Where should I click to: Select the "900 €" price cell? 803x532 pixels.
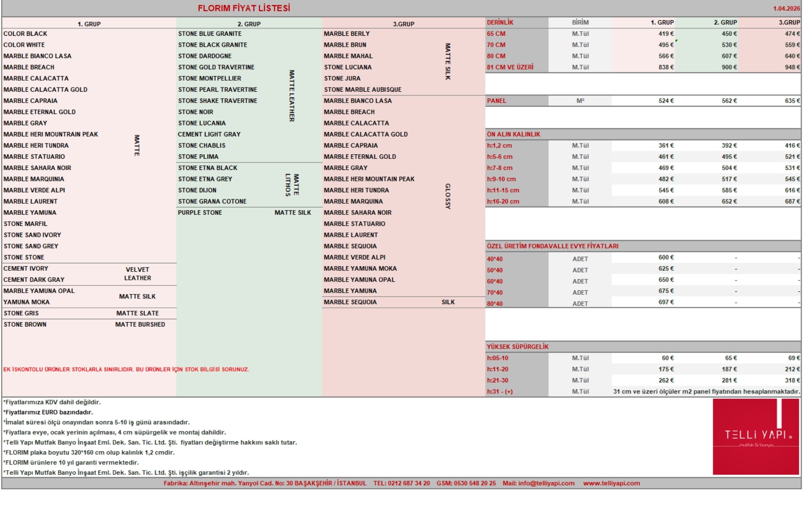tap(729, 67)
